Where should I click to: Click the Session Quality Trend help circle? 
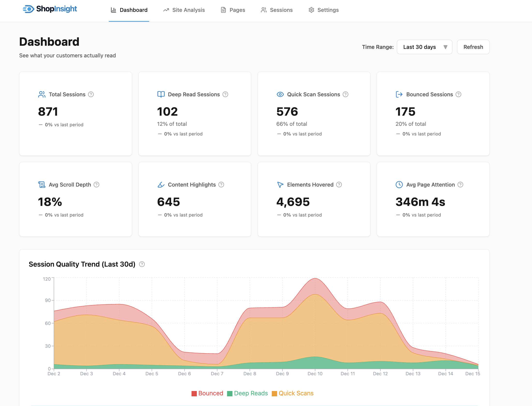click(x=142, y=264)
